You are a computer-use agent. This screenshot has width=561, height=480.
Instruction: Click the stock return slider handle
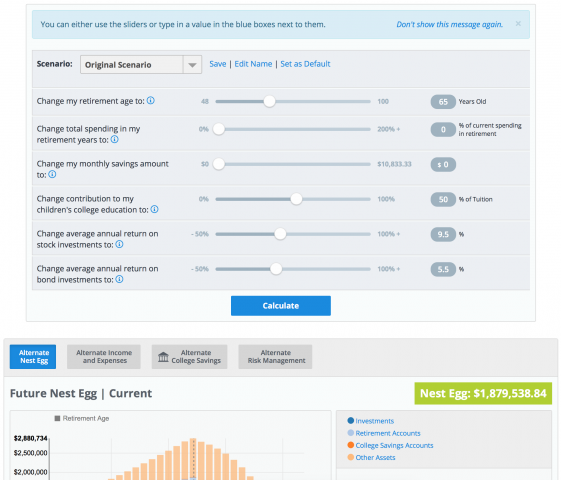[280, 234]
